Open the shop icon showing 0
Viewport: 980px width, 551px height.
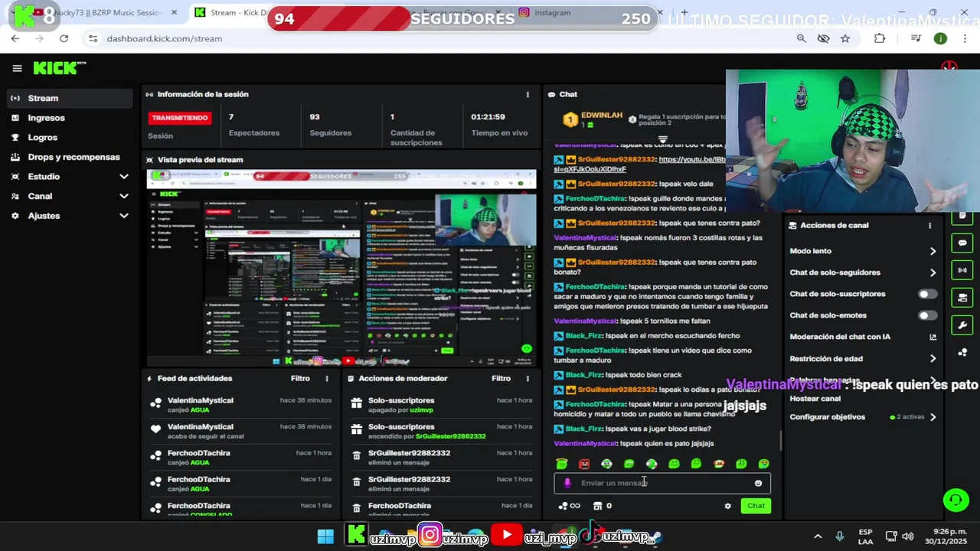[598, 506]
